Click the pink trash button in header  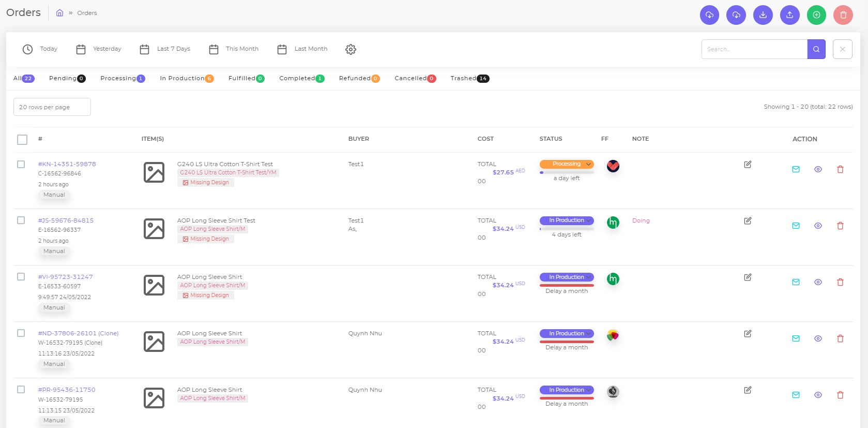843,15
